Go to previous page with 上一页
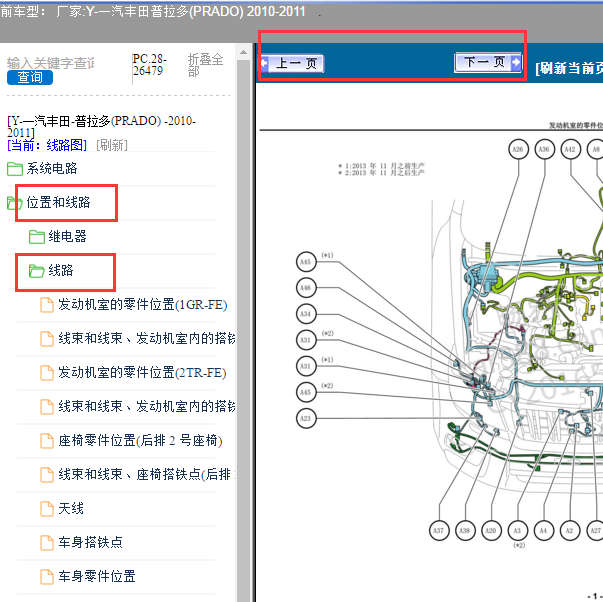This screenshot has height=602, width=603. click(x=292, y=63)
